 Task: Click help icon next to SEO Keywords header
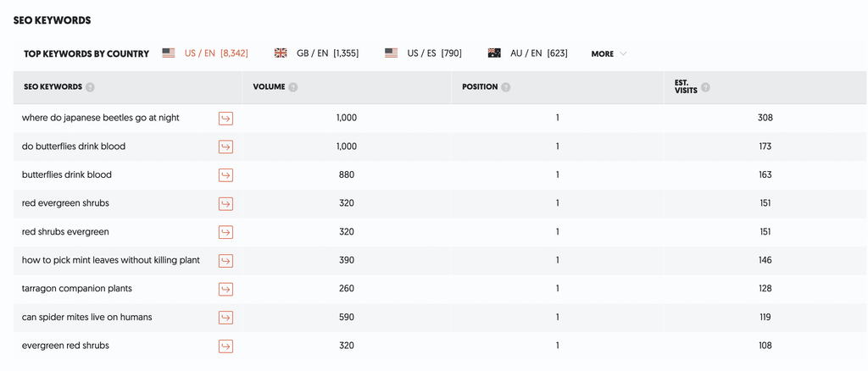point(90,87)
